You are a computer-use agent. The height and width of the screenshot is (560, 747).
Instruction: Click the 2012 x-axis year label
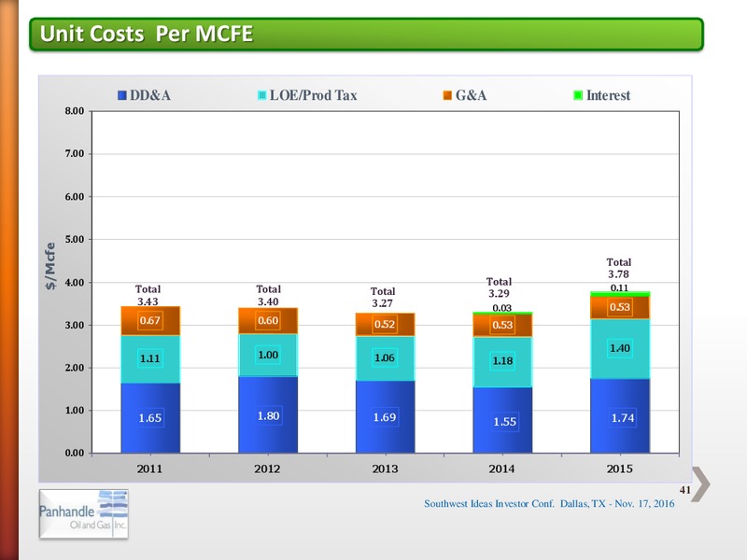click(267, 469)
